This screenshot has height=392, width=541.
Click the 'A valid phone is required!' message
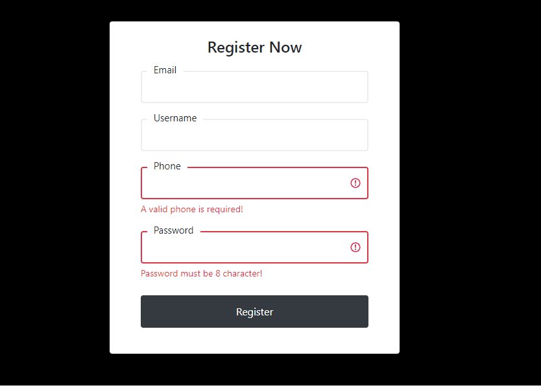pyautogui.click(x=191, y=209)
